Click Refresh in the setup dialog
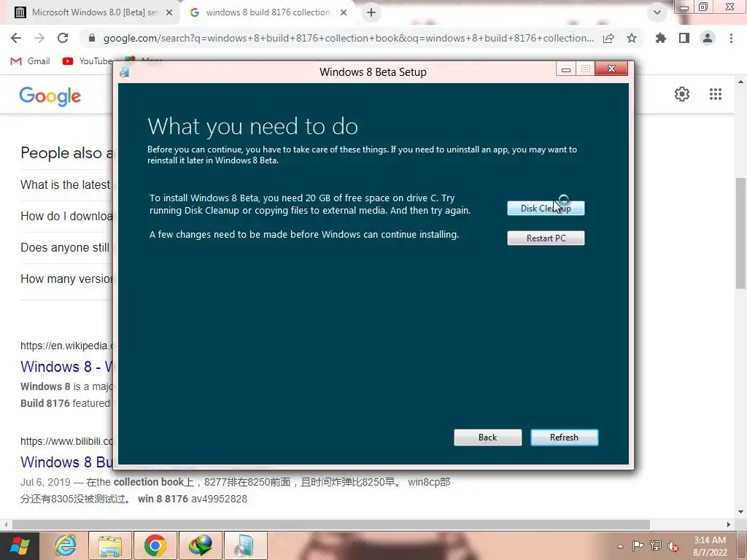This screenshot has width=747, height=560. pyautogui.click(x=564, y=437)
